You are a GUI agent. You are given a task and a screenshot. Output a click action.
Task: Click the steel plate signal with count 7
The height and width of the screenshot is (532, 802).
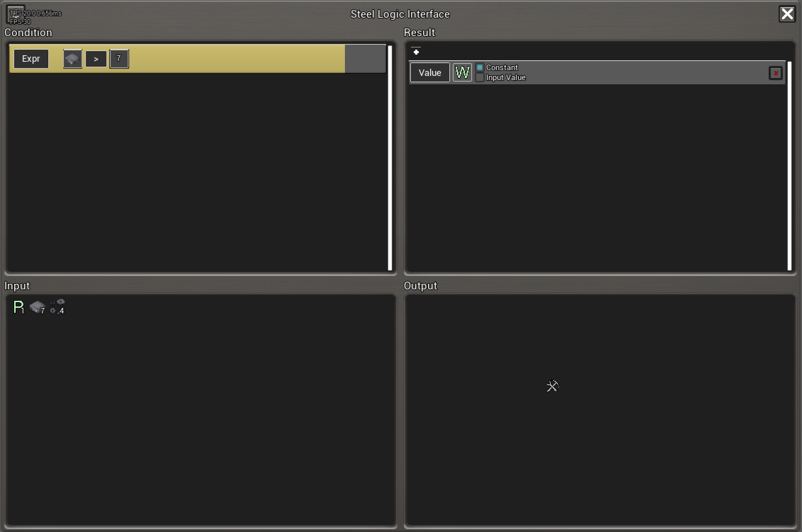(x=37, y=307)
